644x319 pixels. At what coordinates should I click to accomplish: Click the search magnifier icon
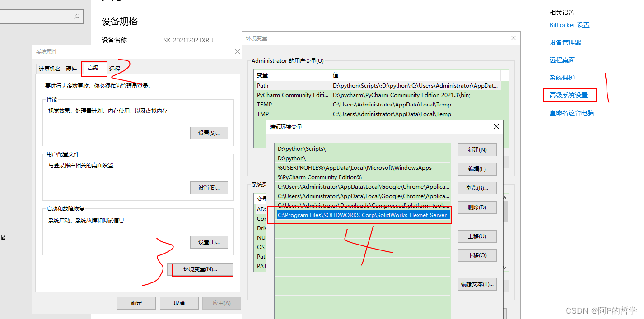(77, 17)
